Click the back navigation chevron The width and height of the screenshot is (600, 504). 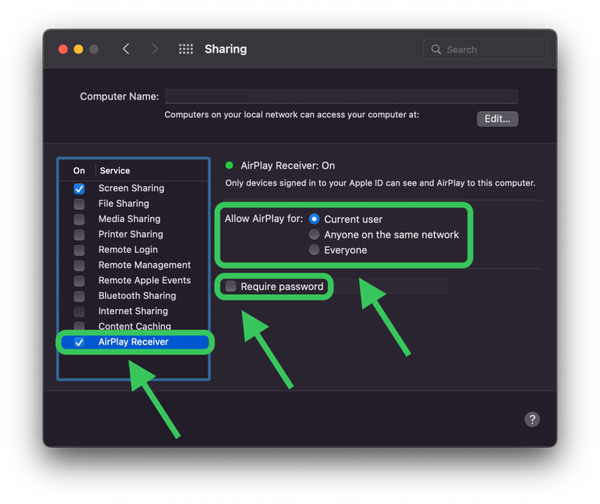click(x=126, y=49)
